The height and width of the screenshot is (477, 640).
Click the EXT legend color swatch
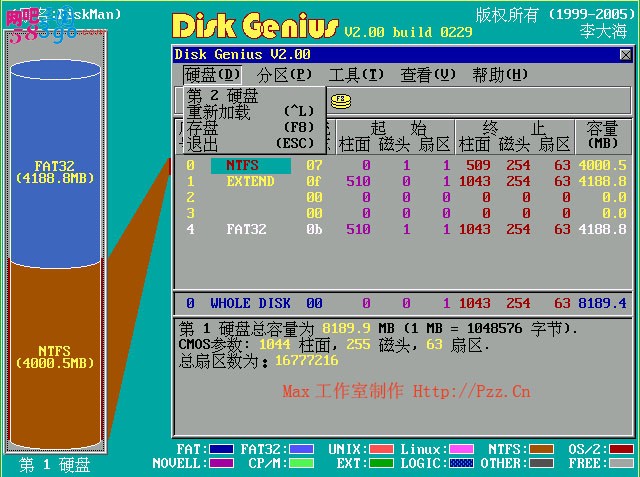(381, 464)
